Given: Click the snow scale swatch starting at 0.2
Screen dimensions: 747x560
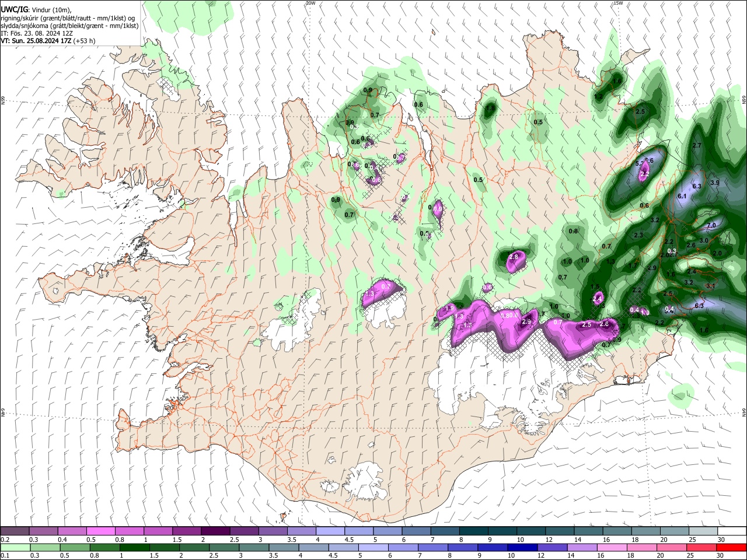Looking at the screenshot, I should tap(15, 531).
